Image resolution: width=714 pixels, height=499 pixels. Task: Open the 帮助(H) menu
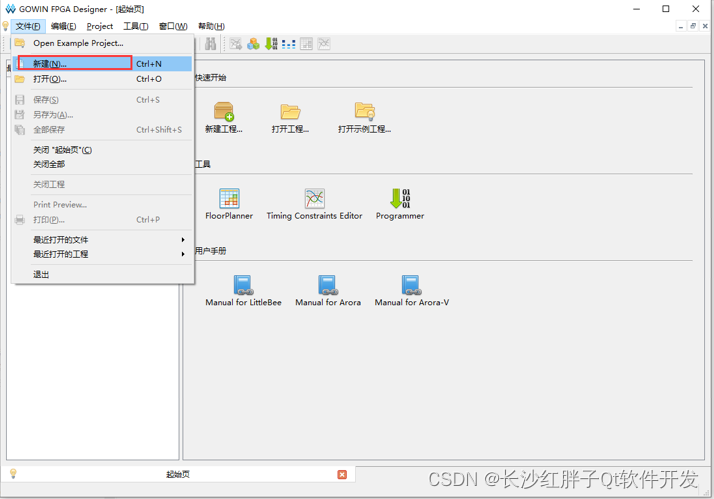(x=211, y=26)
